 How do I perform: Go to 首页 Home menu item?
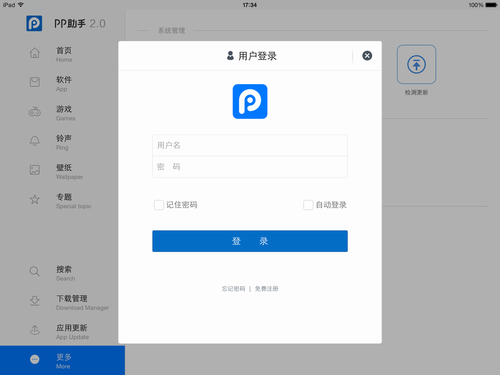tap(64, 54)
